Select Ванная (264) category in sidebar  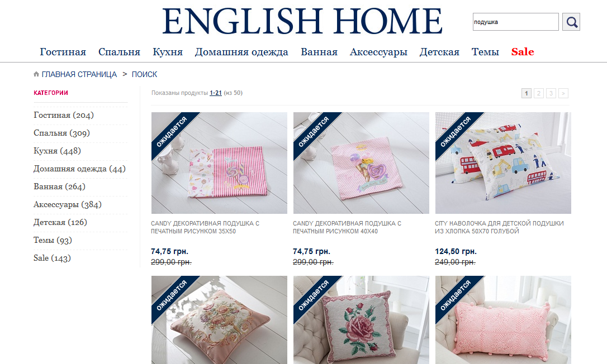[59, 186]
